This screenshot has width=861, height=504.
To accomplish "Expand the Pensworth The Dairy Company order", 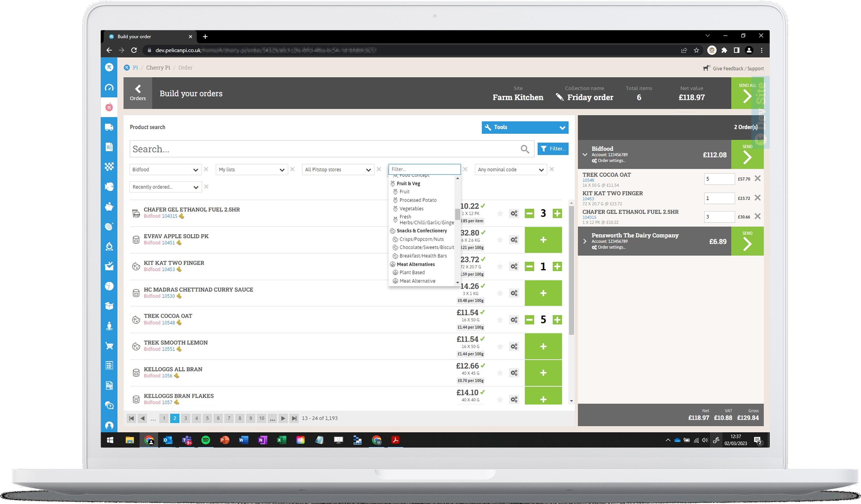I will point(585,241).
